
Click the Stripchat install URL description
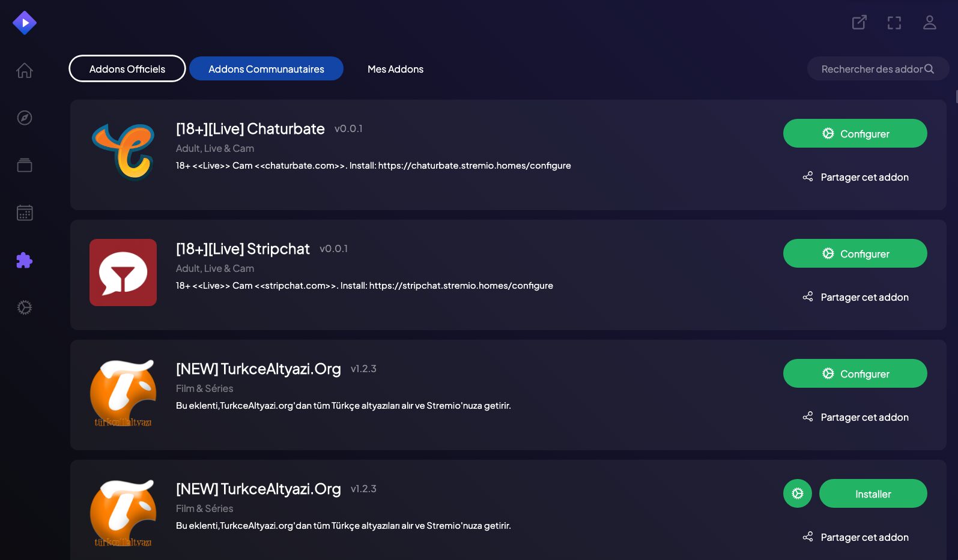pos(365,286)
